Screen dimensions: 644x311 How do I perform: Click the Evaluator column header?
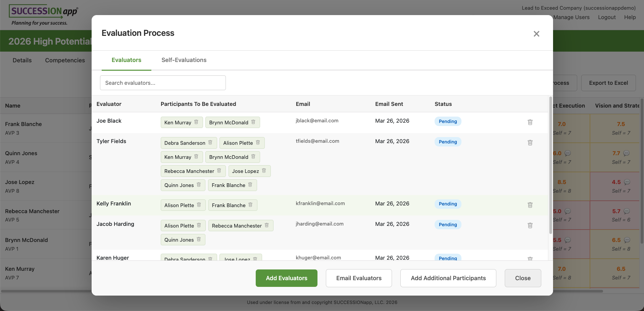(x=109, y=104)
